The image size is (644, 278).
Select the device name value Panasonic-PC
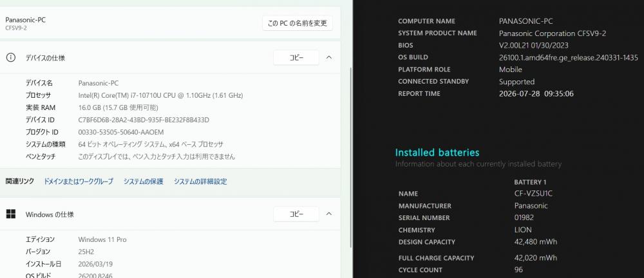(x=98, y=83)
